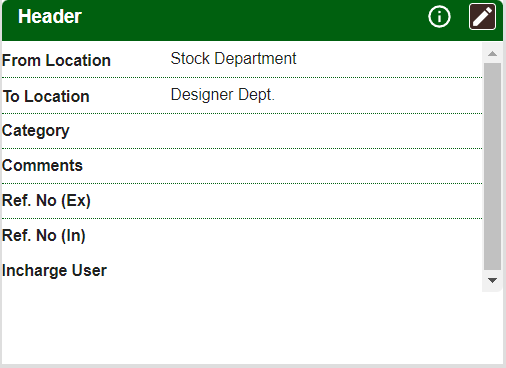This screenshot has width=506, height=368.
Task: Click the pencil edit icon
Action: (482, 16)
